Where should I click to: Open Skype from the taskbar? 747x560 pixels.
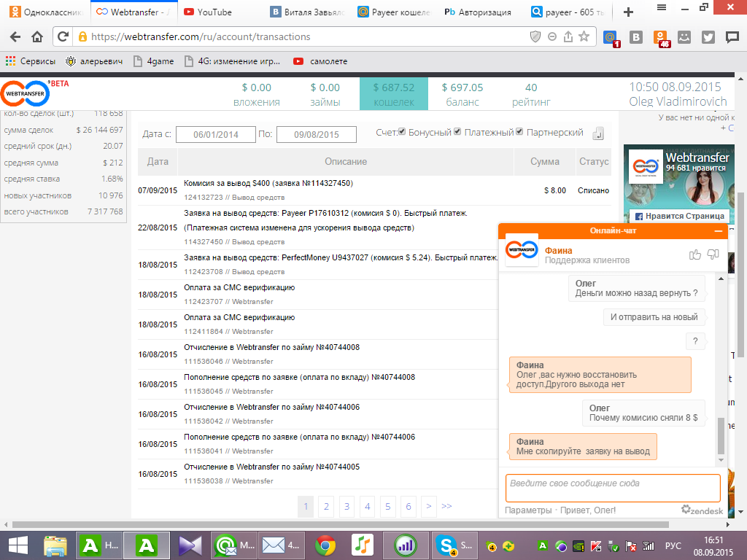pyautogui.click(x=453, y=545)
